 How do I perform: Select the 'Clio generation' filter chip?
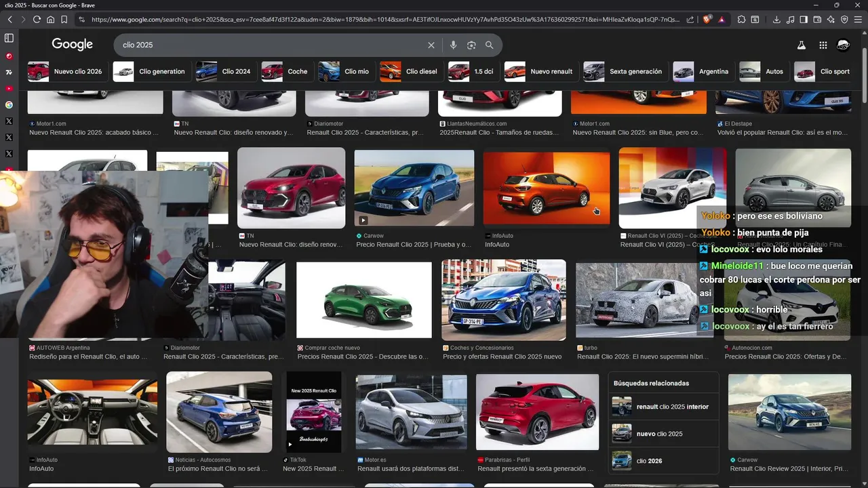click(151, 71)
